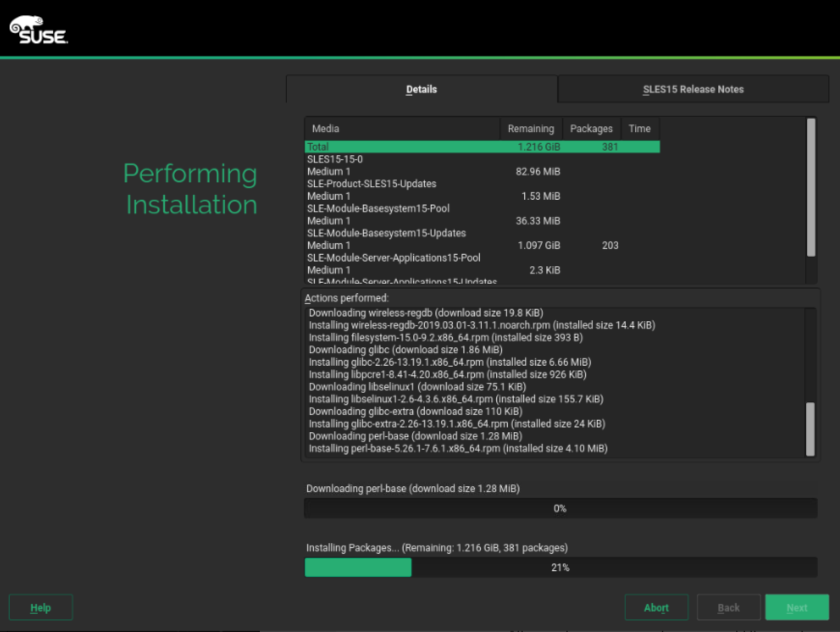This screenshot has width=840, height=632.
Task: Click the Help button
Action: 40,607
